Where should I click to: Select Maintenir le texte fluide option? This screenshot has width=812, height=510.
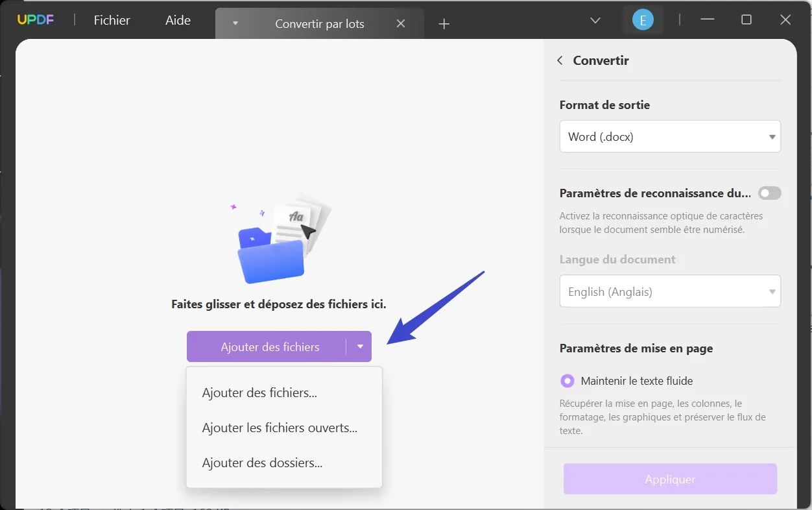point(567,381)
